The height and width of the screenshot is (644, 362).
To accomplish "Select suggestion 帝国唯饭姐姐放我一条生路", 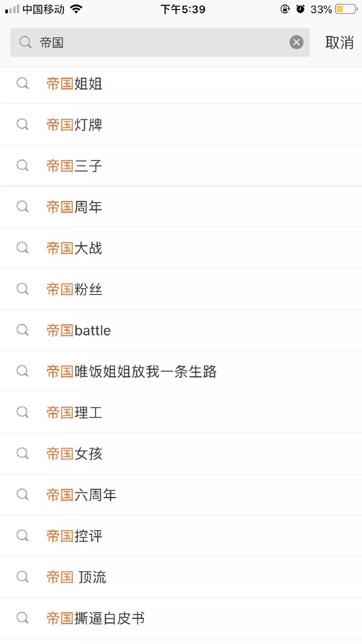I will click(132, 372).
